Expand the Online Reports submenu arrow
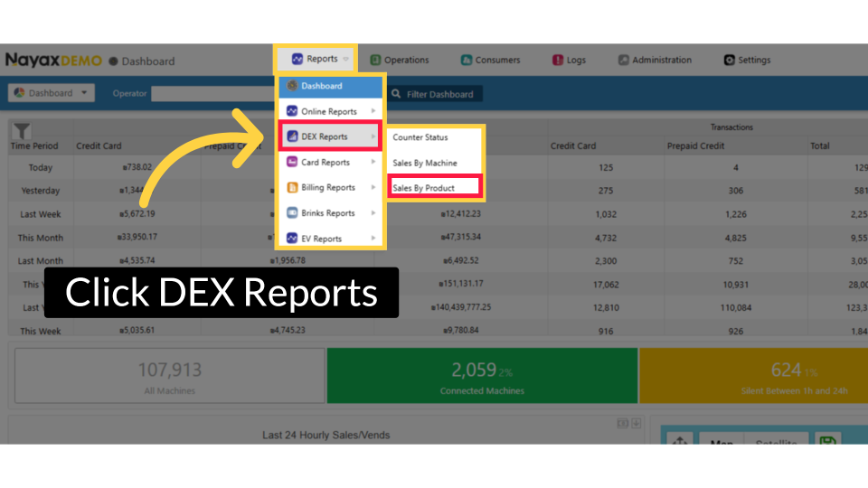The height and width of the screenshot is (488, 868). click(x=373, y=112)
